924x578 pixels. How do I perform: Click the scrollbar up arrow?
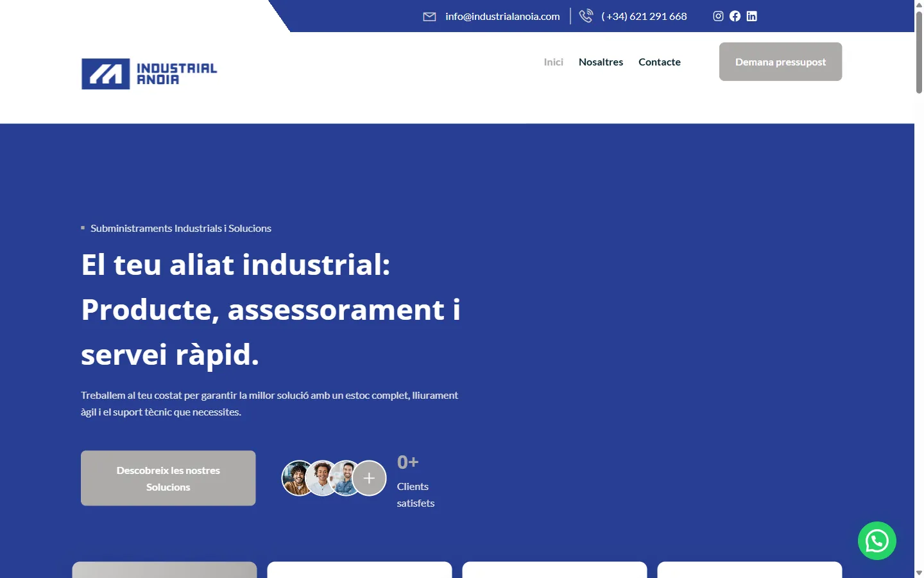[x=919, y=5]
